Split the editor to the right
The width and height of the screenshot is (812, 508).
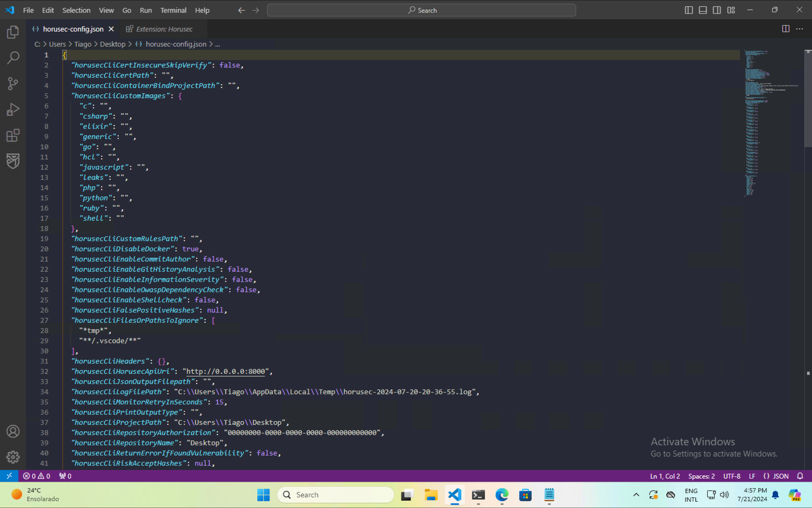click(786, 29)
